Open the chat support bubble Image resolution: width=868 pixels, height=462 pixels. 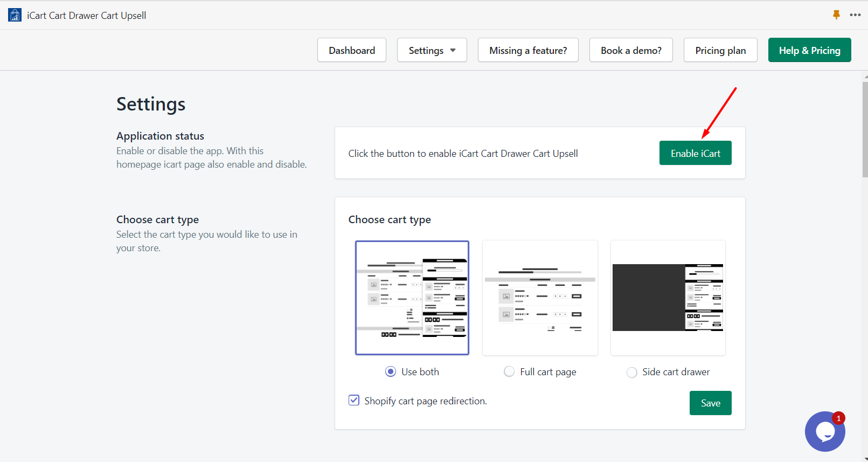click(825, 431)
